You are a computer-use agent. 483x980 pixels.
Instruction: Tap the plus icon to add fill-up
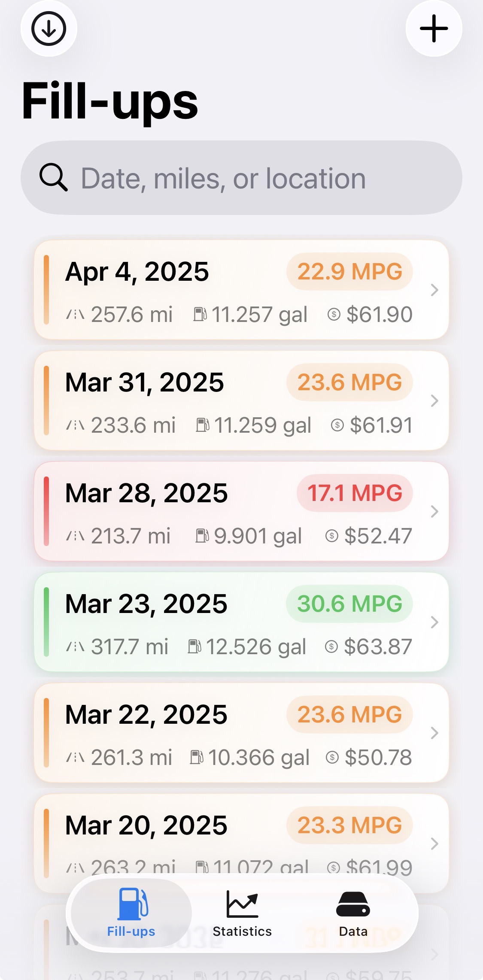(x=434, y=29)
